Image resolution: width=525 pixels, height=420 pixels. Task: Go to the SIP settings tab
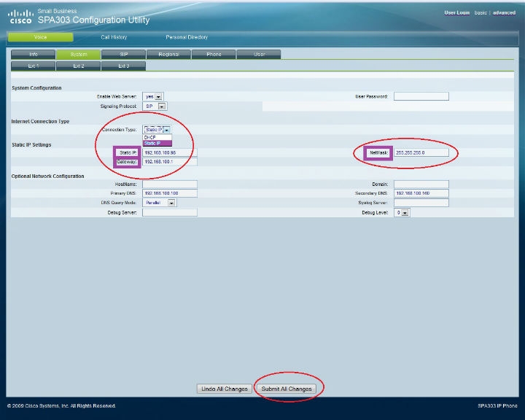click(123, 55)
